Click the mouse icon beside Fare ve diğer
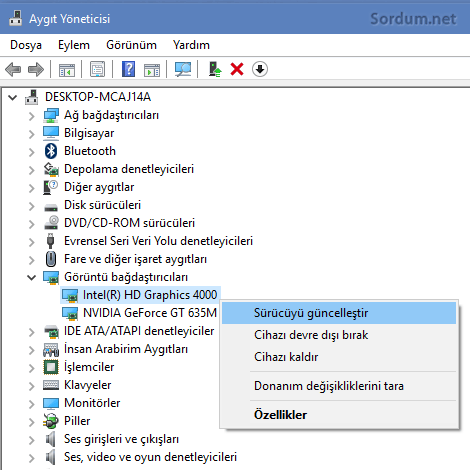Viewport: 470px width, 470px height. pyautogui.click(x=51, y=259)
